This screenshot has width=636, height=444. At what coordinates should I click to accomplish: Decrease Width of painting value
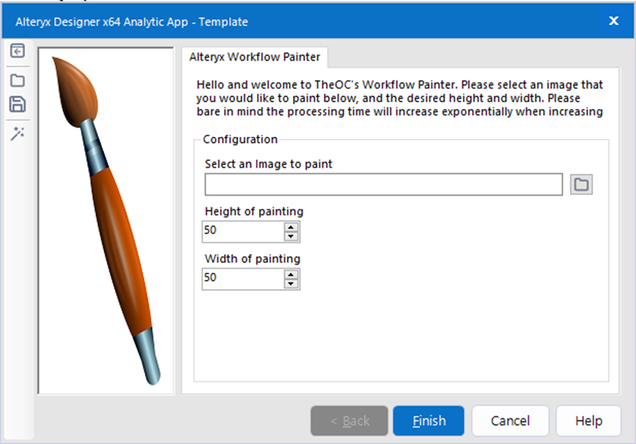(291, 283)
